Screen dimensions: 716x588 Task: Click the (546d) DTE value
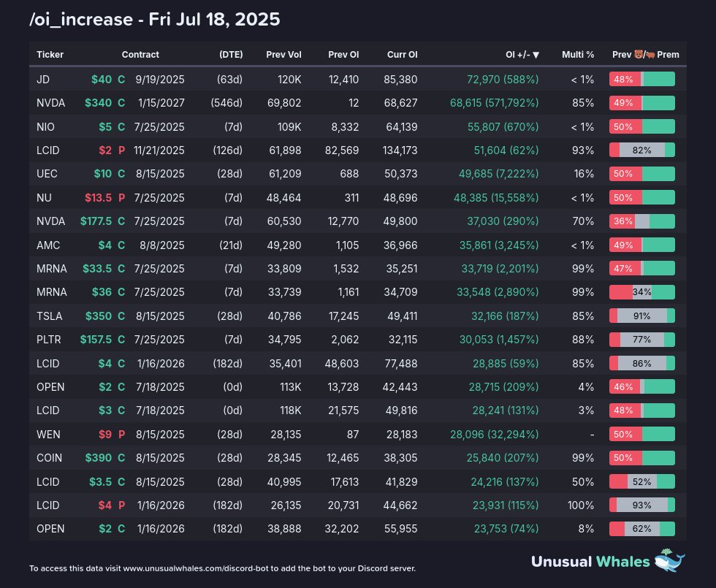pyautogui.click(x=226, y=103)
